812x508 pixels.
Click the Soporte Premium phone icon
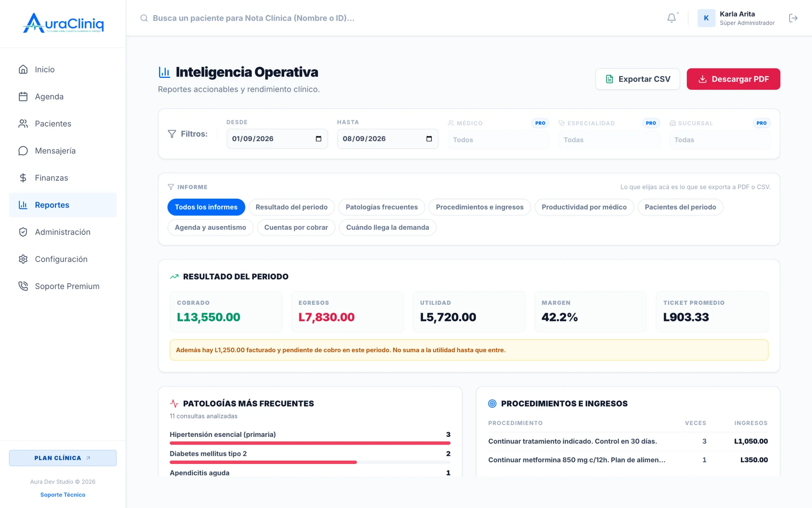(x=23, y=286)
